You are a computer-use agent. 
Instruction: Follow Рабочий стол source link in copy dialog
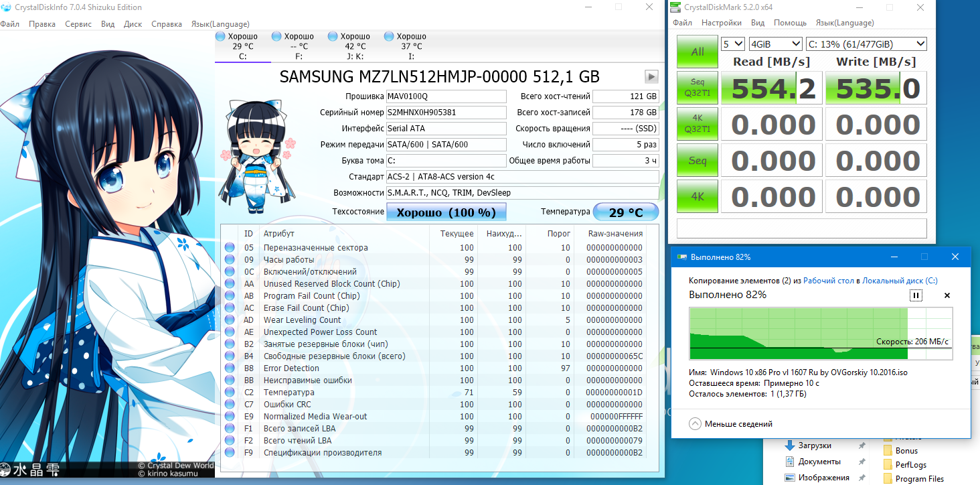(830, 281)
